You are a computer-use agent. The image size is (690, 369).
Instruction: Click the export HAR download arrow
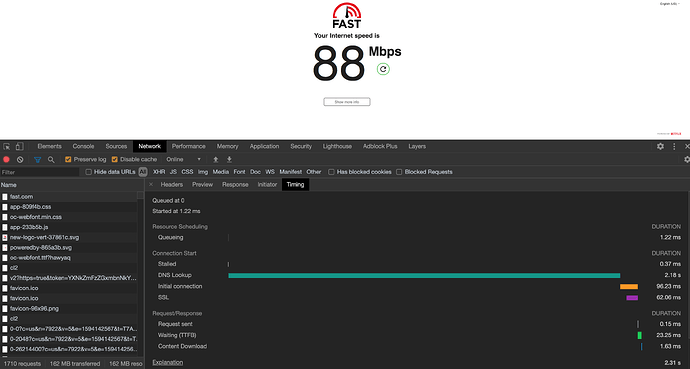(229, 160)
